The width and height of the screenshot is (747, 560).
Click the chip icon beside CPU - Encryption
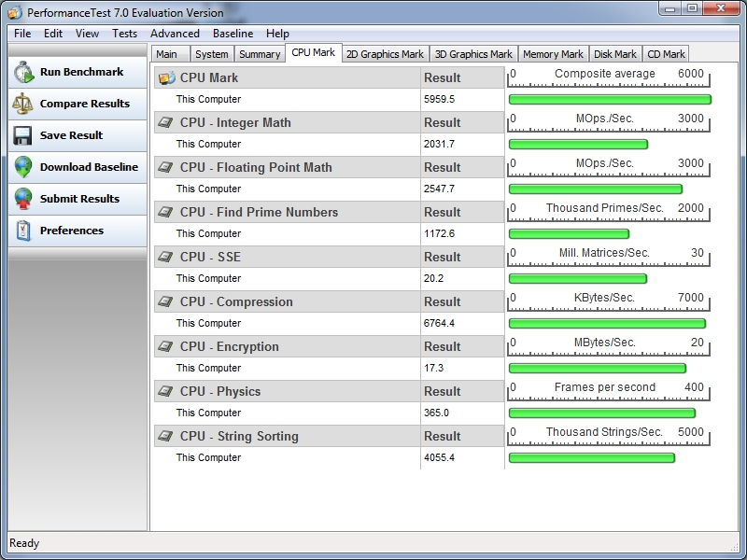165,346
